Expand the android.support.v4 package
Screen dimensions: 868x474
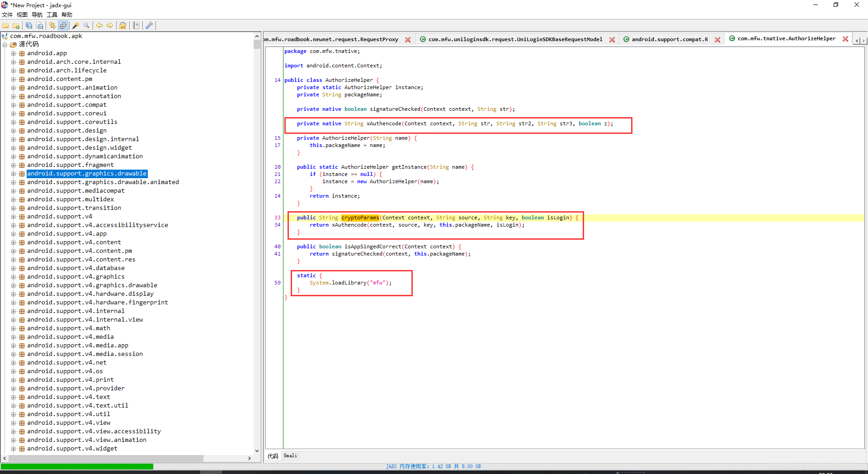click(x=14, y=217)
